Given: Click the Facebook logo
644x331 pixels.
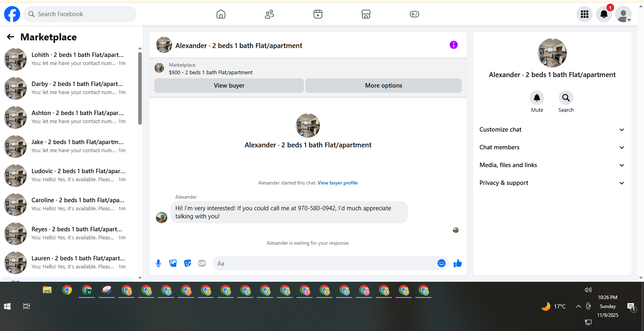Looking at the screenshot, I should pyautogui.click(x=12, y=14).
